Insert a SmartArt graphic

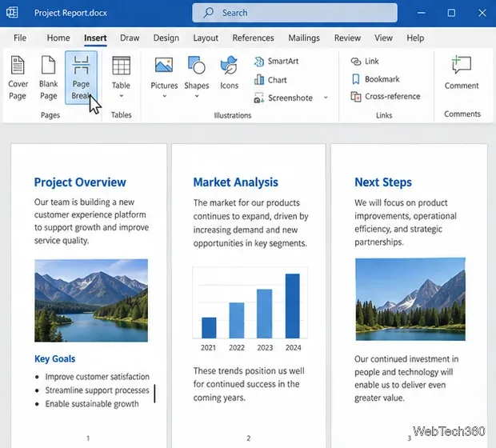(276, 61)
